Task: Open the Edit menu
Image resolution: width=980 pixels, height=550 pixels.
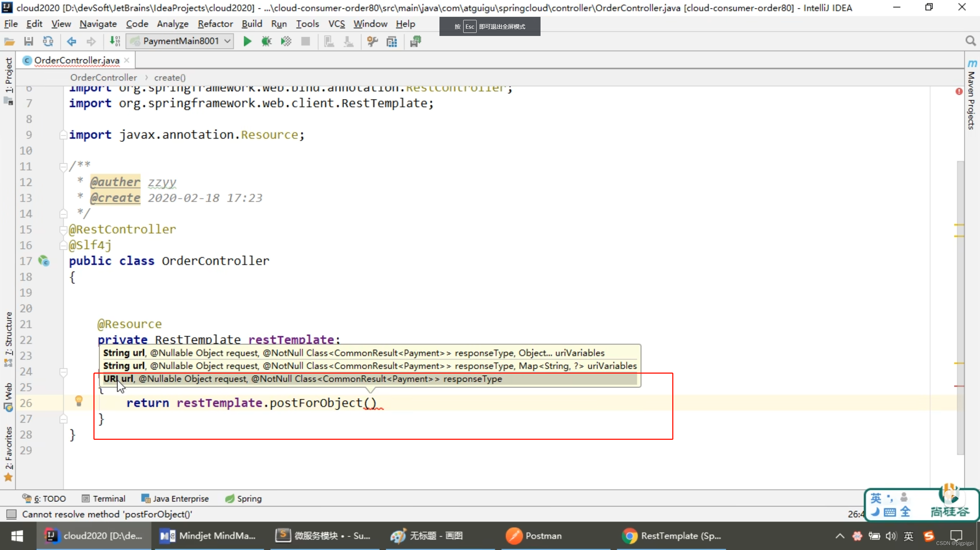Action: pos(34,24)
